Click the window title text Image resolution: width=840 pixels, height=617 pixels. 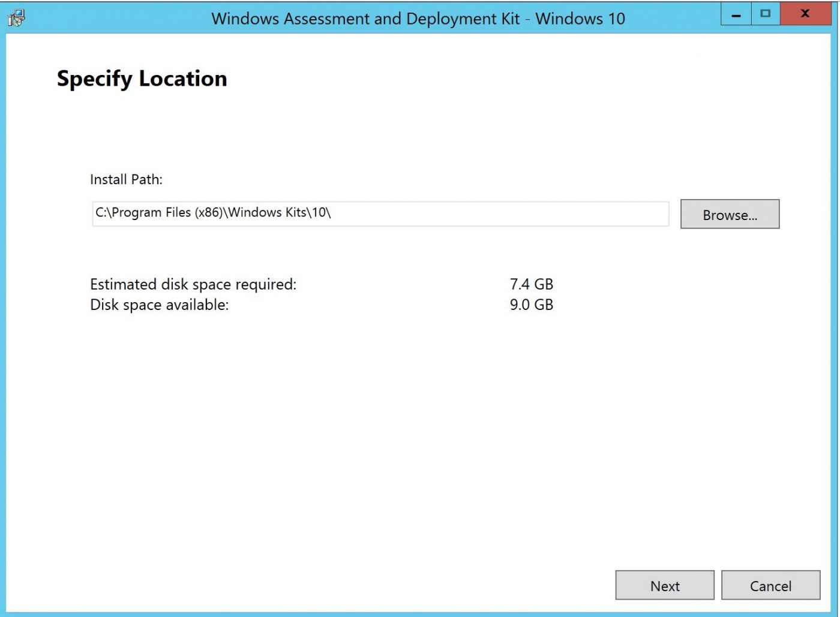[419, 19]
